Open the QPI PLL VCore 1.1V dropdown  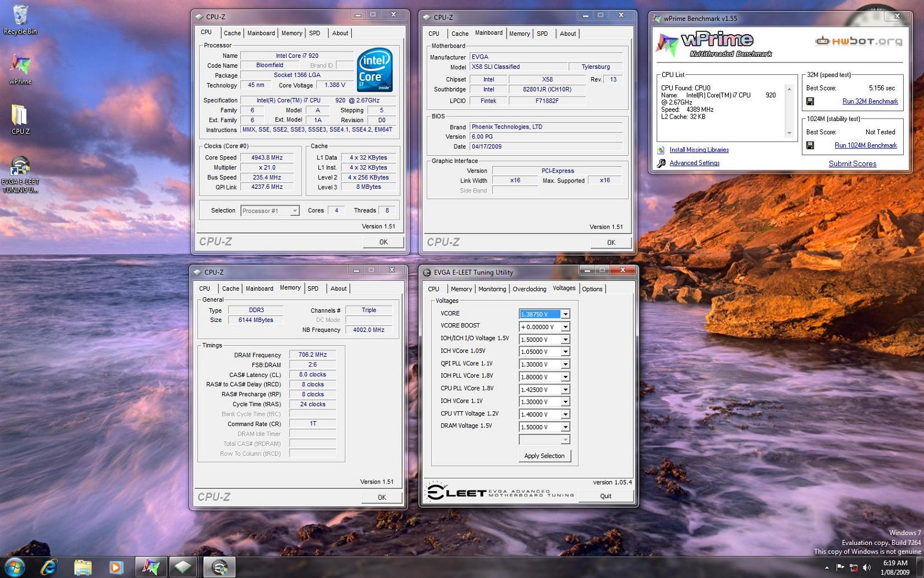pyautogui.click(x=565, y=364)
